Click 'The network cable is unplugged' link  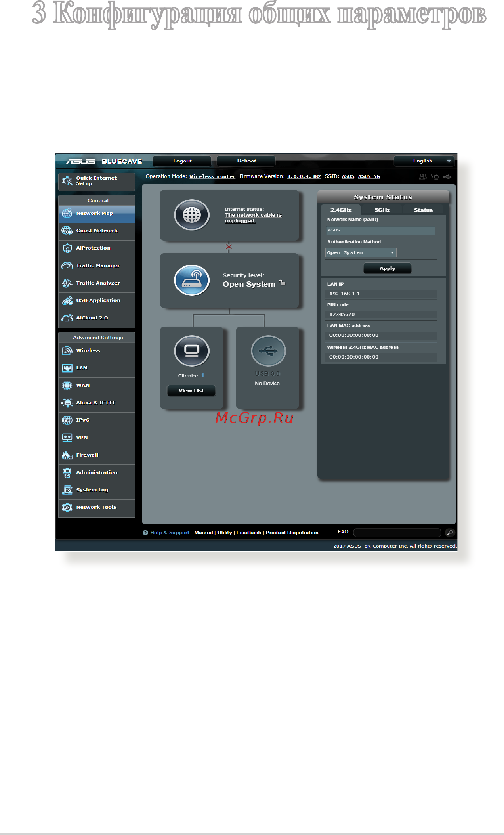coord(253,218)
